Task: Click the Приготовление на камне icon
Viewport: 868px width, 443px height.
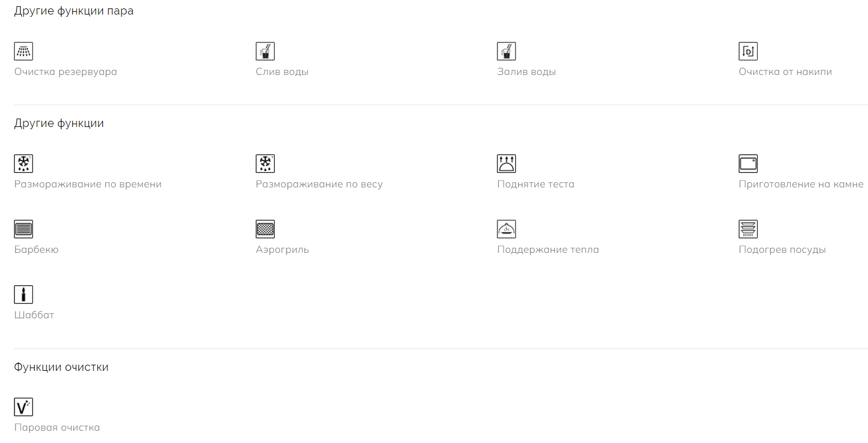Action: [x=748, y=164]
